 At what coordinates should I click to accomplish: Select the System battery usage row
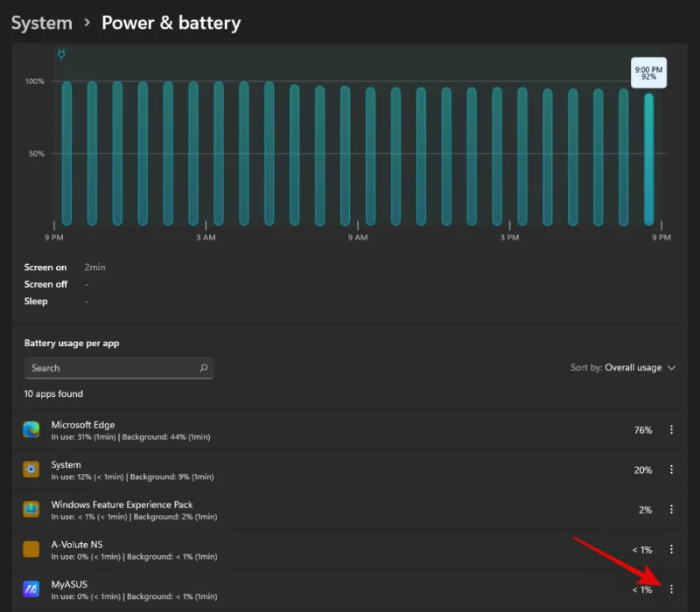(x=332, y=469)
